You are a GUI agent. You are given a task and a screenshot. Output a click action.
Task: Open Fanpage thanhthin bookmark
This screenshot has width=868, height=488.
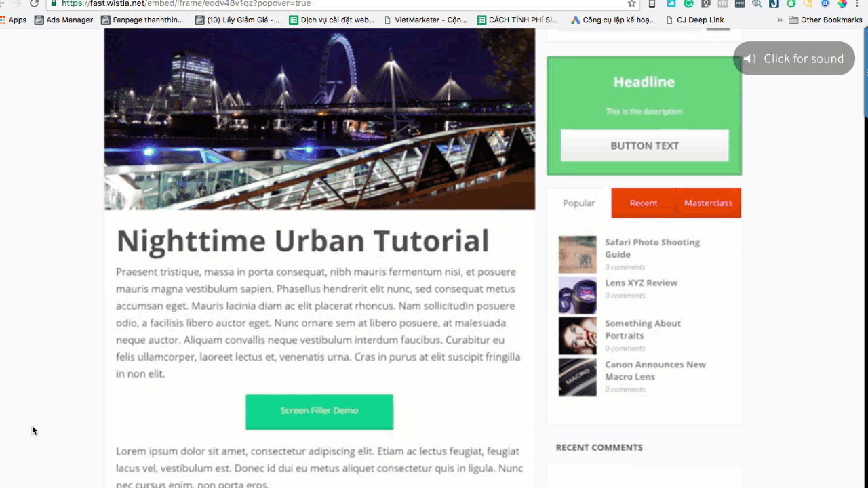click(x=142, y=20)
